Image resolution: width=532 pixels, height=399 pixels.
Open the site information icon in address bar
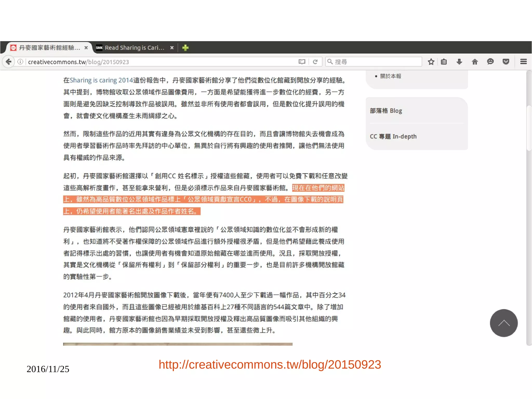[x=20, y=62]
